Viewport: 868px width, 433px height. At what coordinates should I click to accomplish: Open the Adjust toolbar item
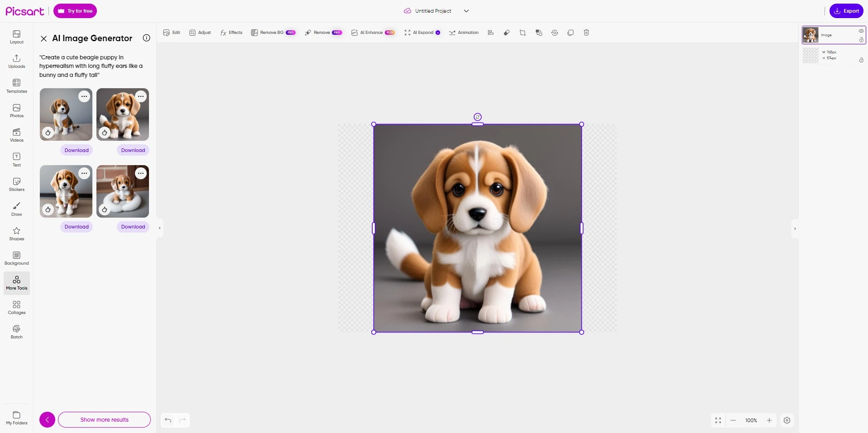pos(200,33)
